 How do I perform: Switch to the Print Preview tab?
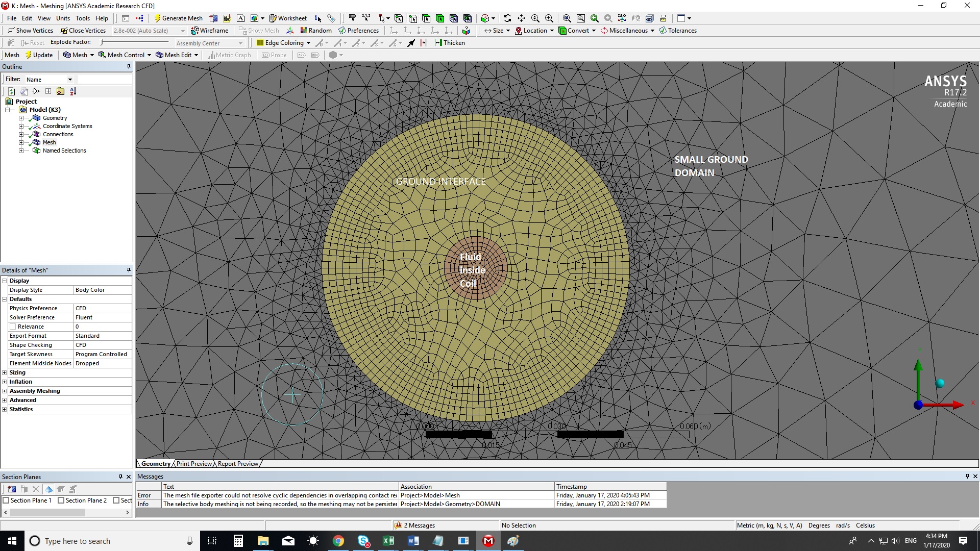point(194,464)
